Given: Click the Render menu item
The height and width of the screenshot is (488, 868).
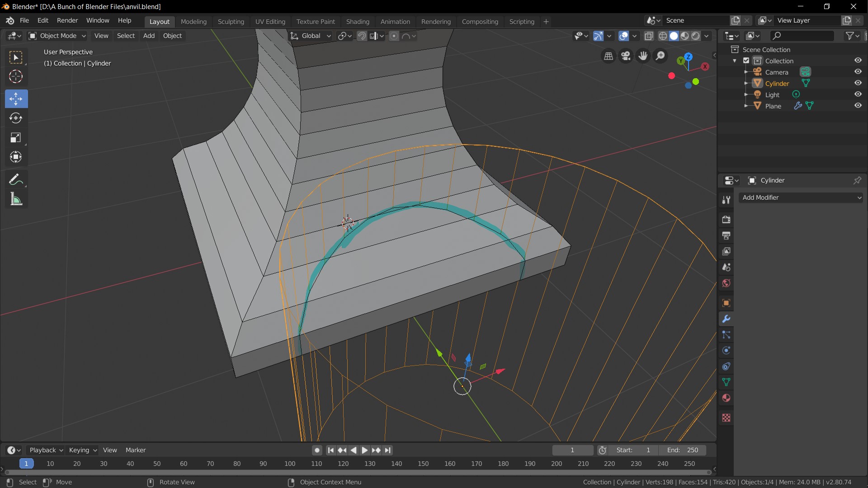Looking at the screenshot, I should (67, 21).
